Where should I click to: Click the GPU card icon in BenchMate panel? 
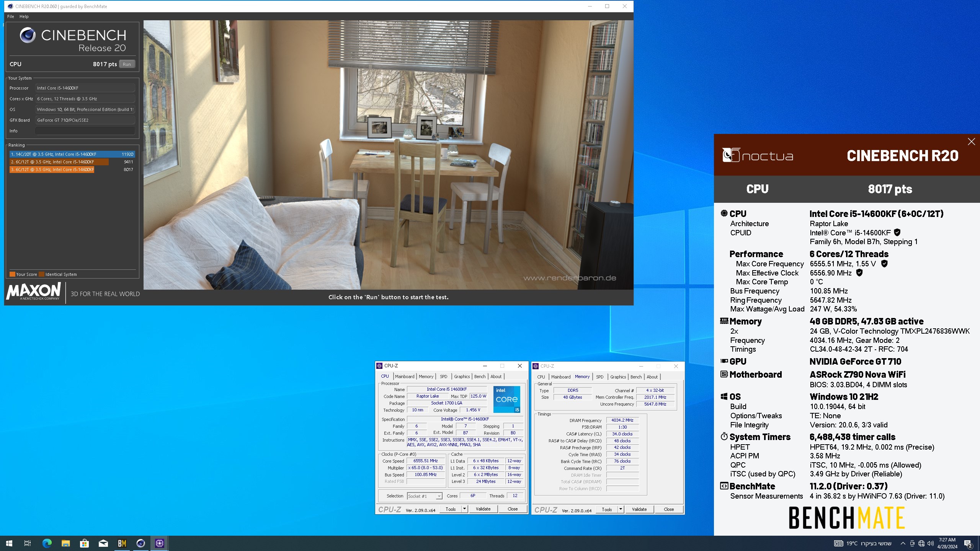(x=724, y=361)
